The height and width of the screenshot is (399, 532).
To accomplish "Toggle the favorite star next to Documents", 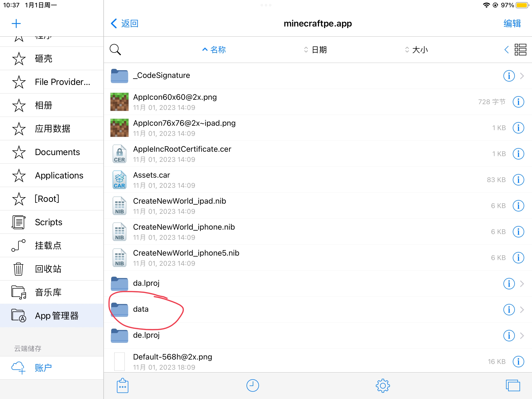I will point(19,152).
